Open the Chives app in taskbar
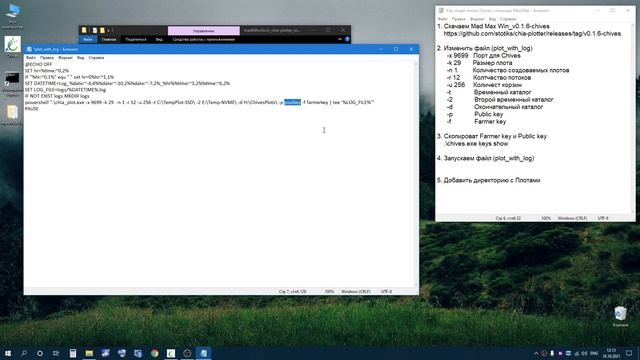Viewport: 640px width, 360px height. pyautogui.click(x=171, y=353)
